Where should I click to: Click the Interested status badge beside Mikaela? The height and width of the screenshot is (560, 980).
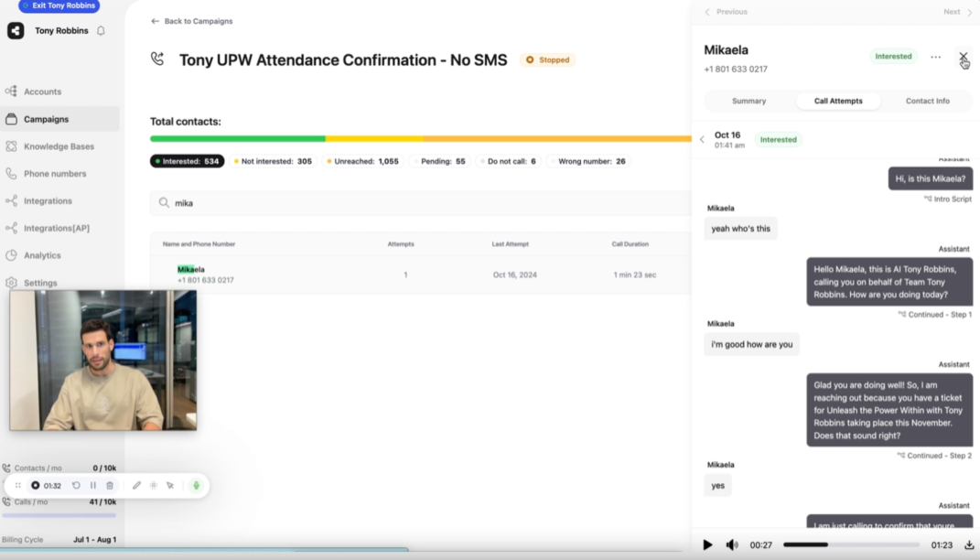pos(893,56)
